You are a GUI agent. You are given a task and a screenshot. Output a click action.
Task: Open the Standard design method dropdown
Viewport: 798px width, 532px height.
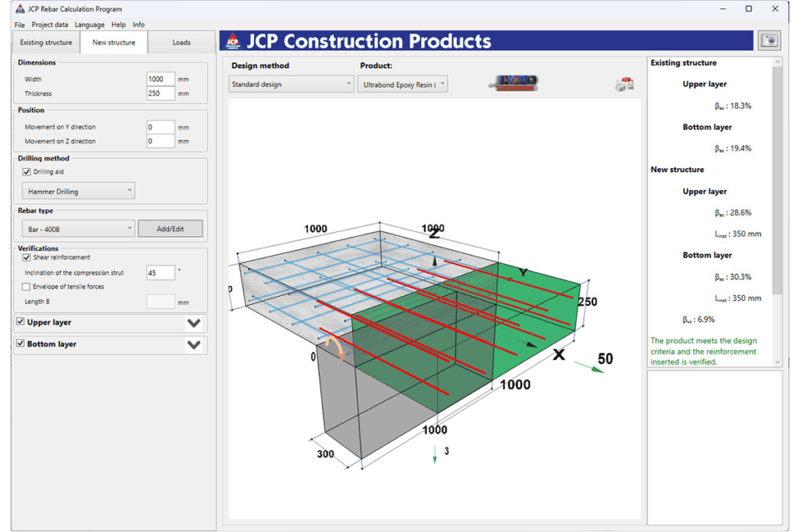291,84
